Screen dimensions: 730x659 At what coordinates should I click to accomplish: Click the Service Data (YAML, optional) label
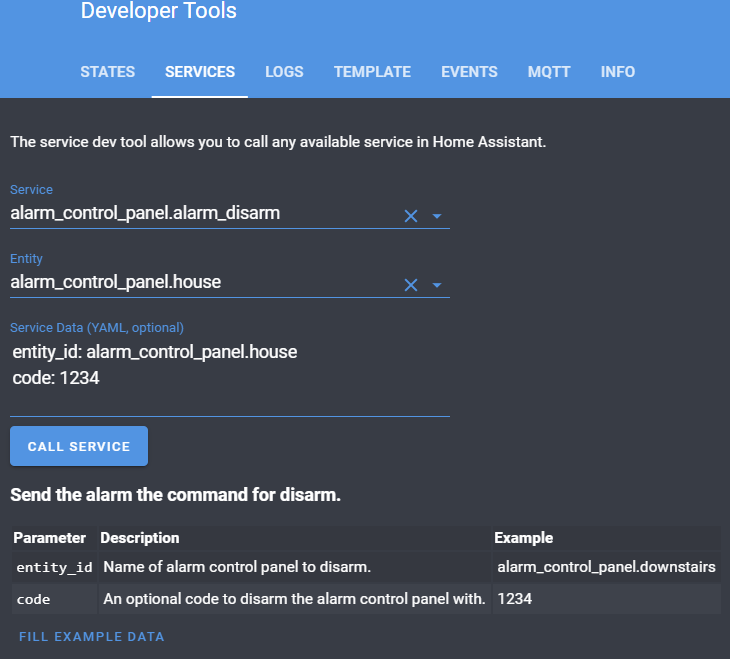97,327
